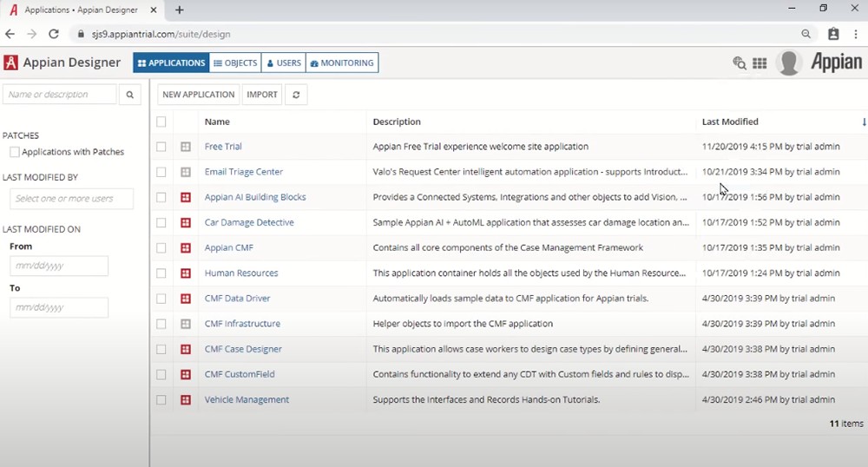This screenshot has width=868, height=467.
Task: Switch to the OBJECTS tab
Action: [235, 63]
